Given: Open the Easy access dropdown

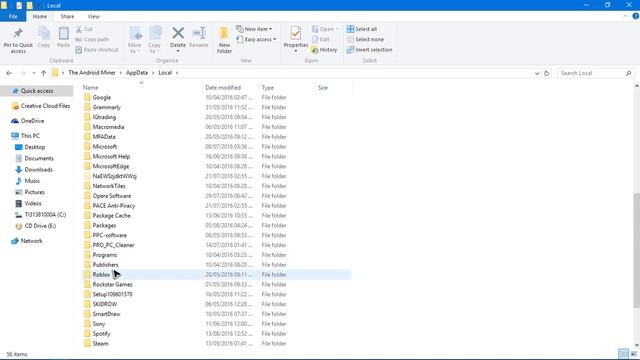Looking at the screenshot, I should click(x=256, y=40).
